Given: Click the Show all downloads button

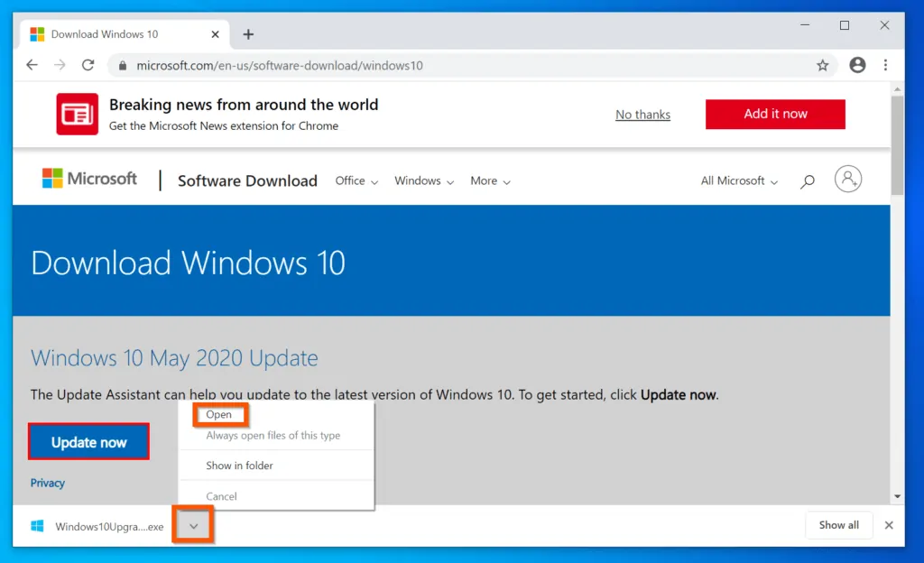Looking at the screenshot, I should 838,525.
